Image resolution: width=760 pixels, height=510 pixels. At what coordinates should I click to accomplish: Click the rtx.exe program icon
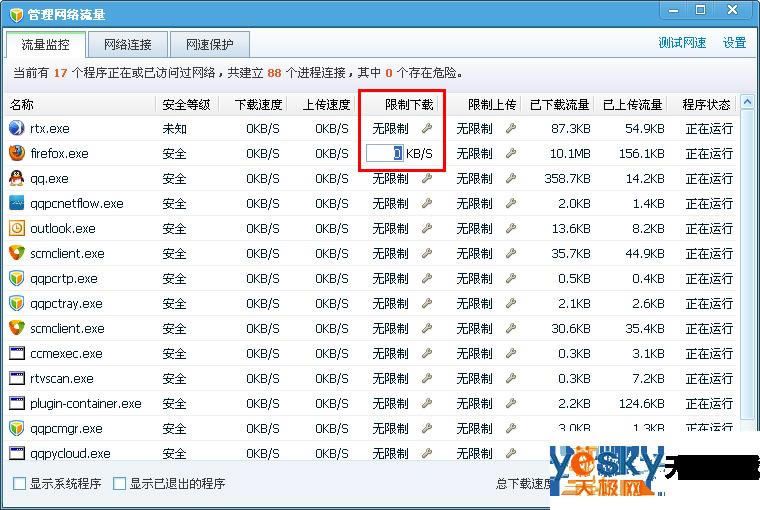17,129
